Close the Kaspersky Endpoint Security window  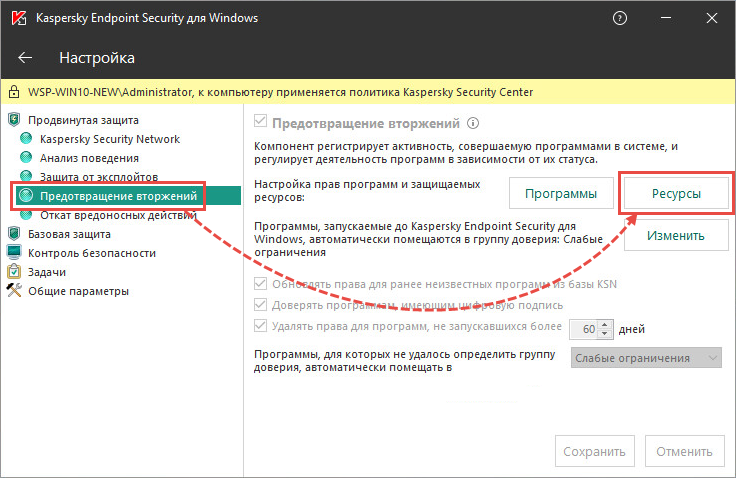pyautogui.click(x=712, y=18)
